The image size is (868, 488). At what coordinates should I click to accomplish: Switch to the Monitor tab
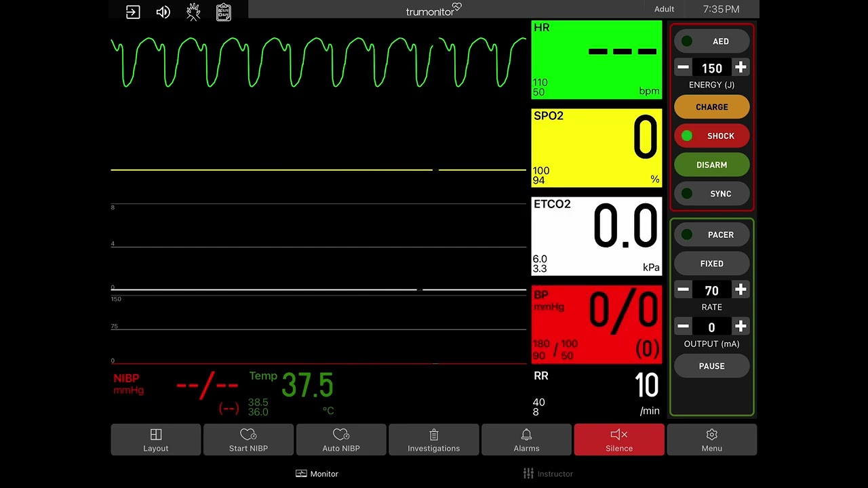pyautogui.click(x=317, y=474)
